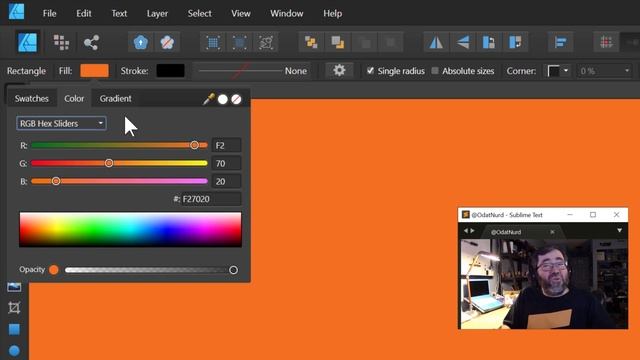Screen dimensions: 640x360
Task: Click the red dotted grid toolbar icon
Action: (x=607, y=42)
